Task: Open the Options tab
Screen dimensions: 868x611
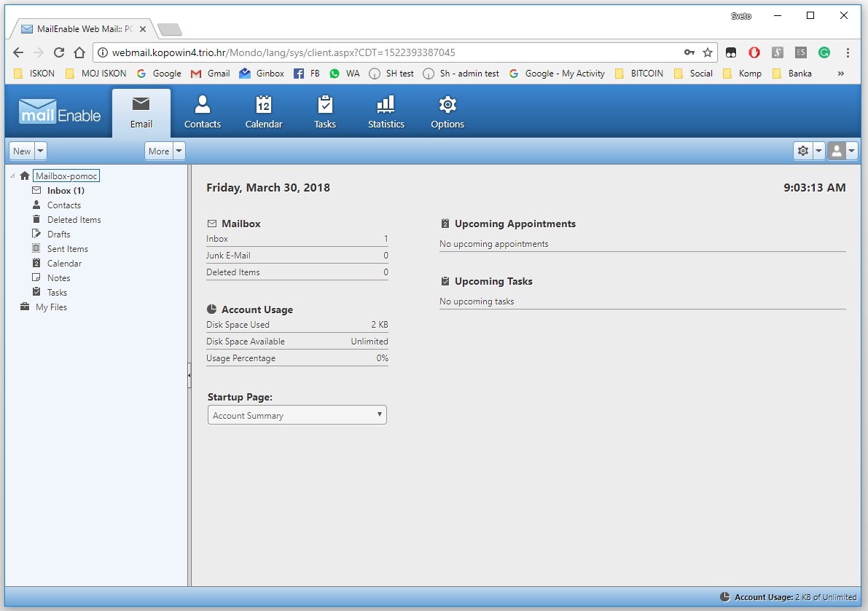Action: [447, 113]
